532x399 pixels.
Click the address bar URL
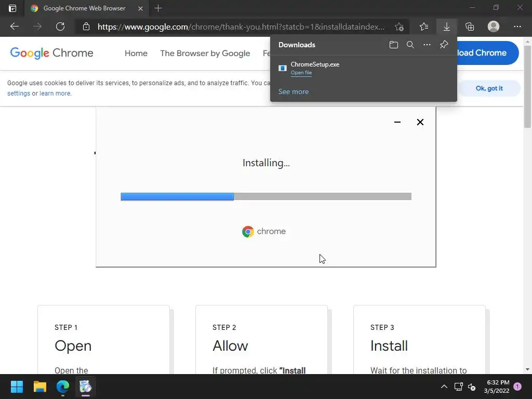(x=241, y=27)
